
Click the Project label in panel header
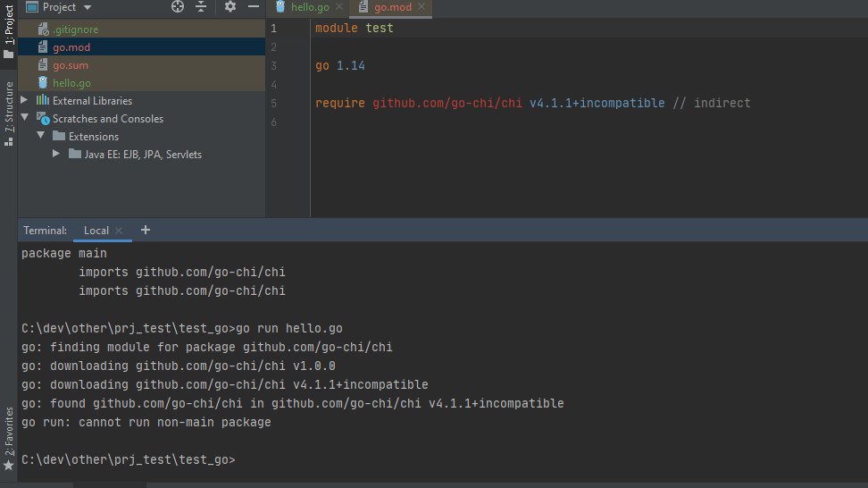click(59, 7)
